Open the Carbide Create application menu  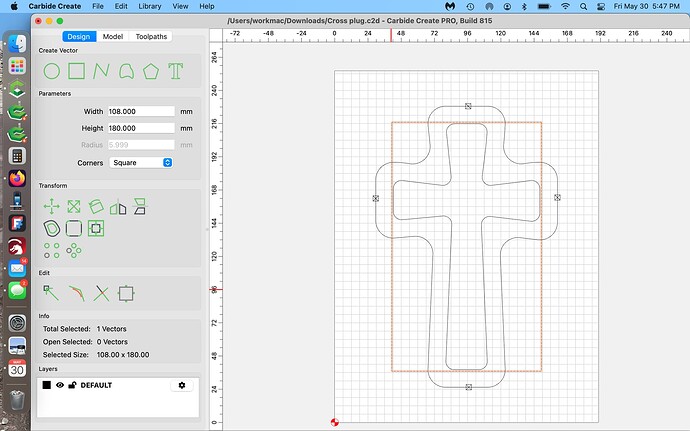[x=55, y=6]
